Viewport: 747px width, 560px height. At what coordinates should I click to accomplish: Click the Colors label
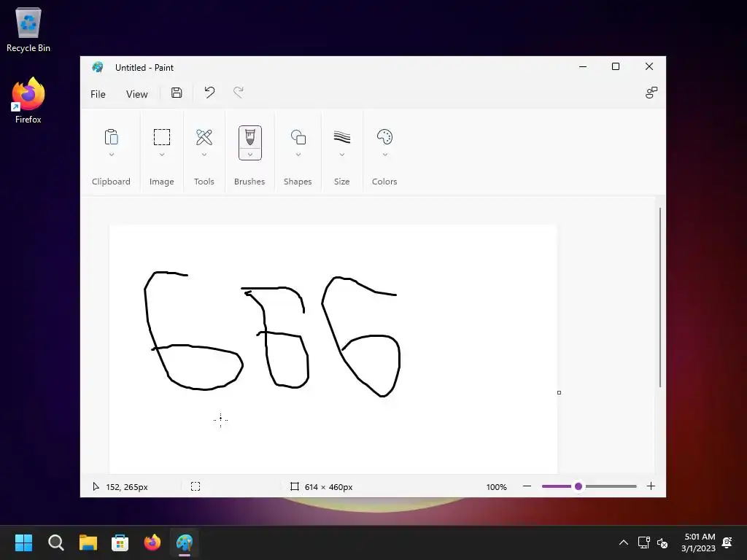point(384,182)
